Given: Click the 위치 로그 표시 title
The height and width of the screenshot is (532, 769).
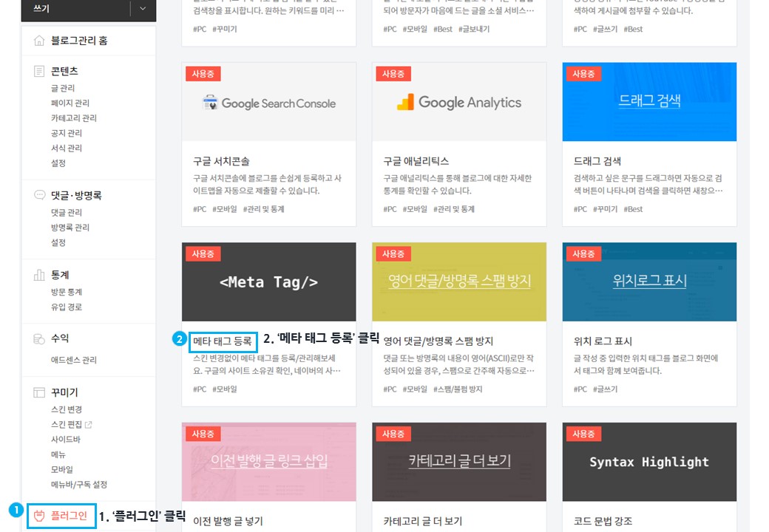Looking at the screenshot, I should (x=603, y=341).
